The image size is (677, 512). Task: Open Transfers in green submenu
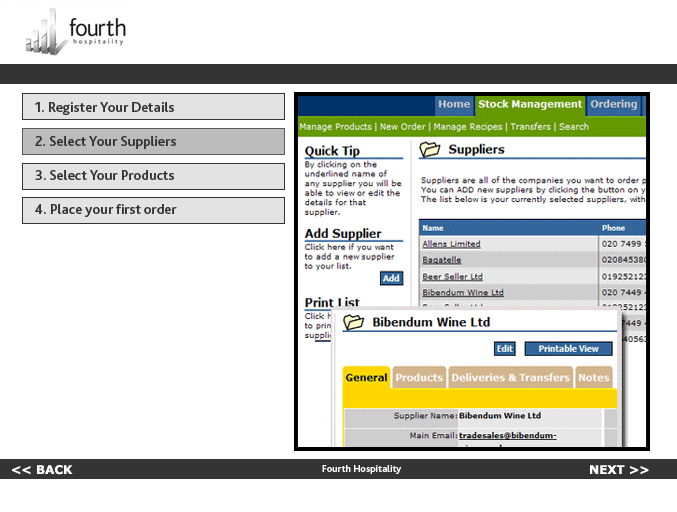coord(531,127)
